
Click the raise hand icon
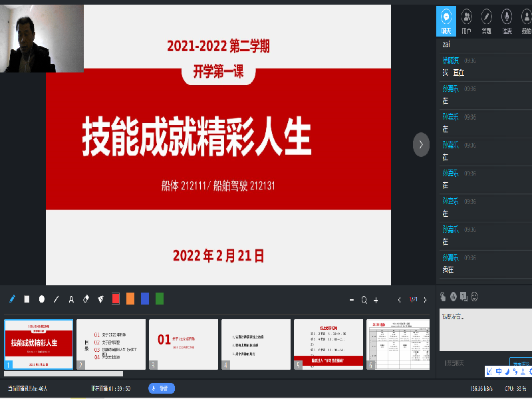pyautogui.click(x=443, y=296)
